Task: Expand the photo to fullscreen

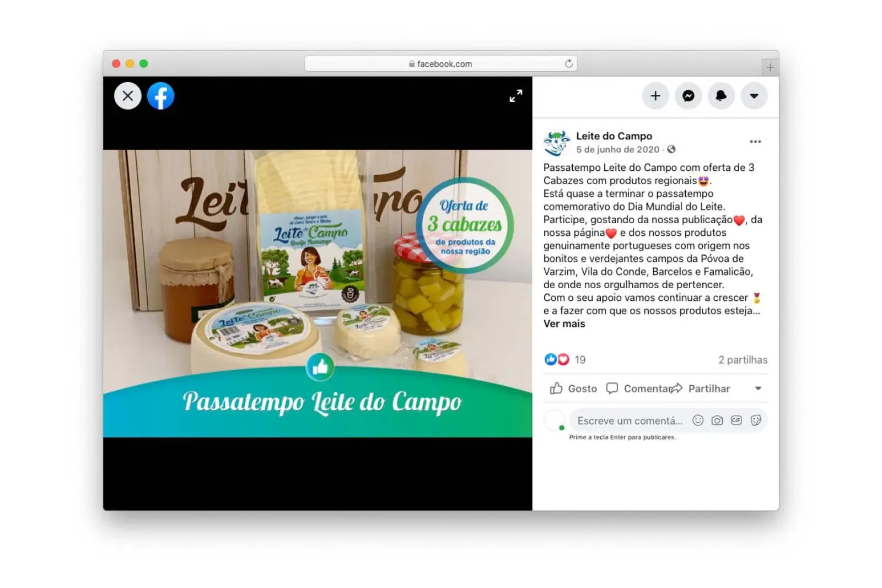Action: [x=515, y=96]
